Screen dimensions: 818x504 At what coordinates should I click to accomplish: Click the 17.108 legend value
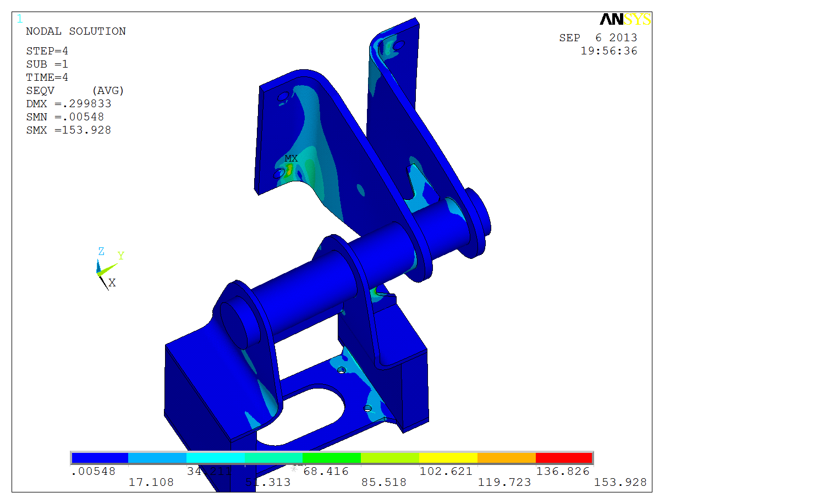coord(151,483)
